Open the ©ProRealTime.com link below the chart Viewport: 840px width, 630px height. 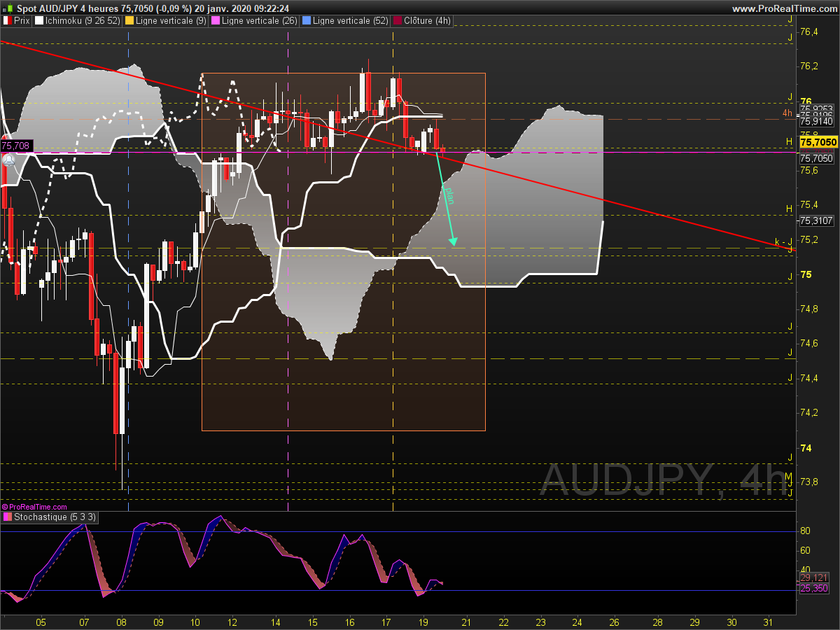34,507
